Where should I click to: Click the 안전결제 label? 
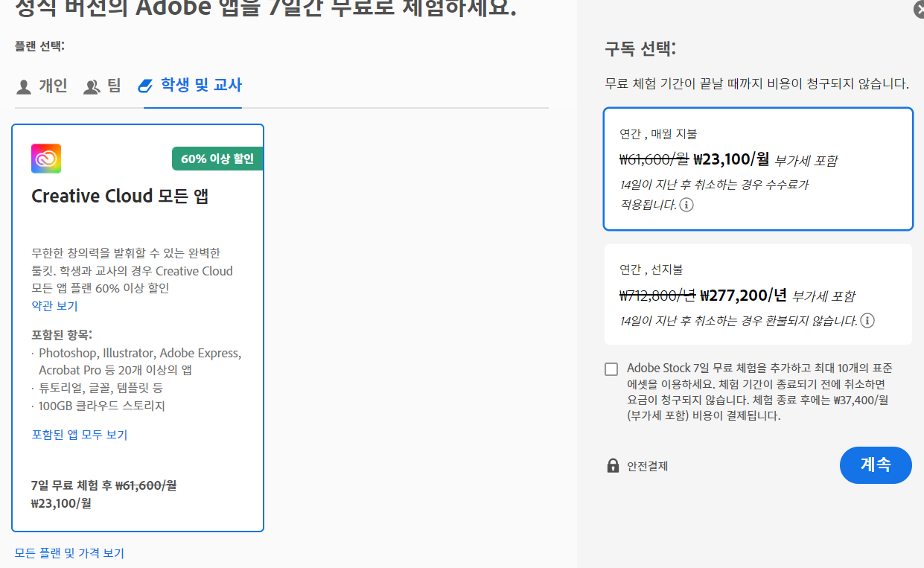click(647, 466)
